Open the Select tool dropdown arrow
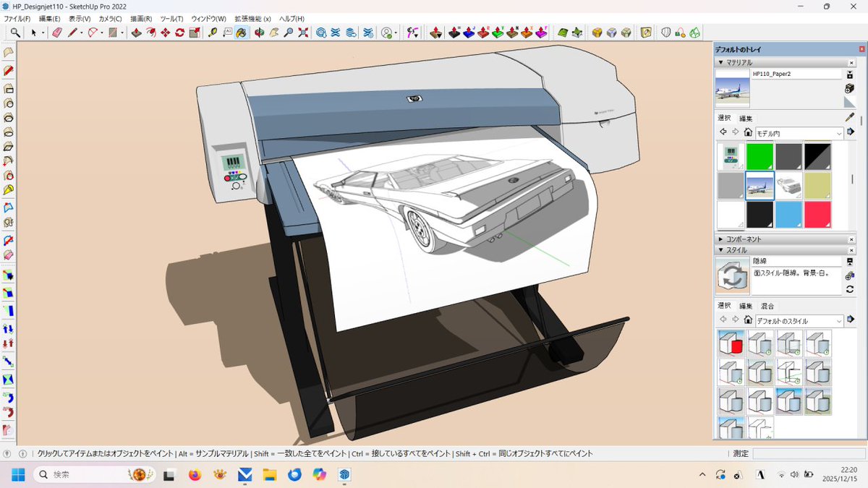868x488 pixels. [43, 33]
